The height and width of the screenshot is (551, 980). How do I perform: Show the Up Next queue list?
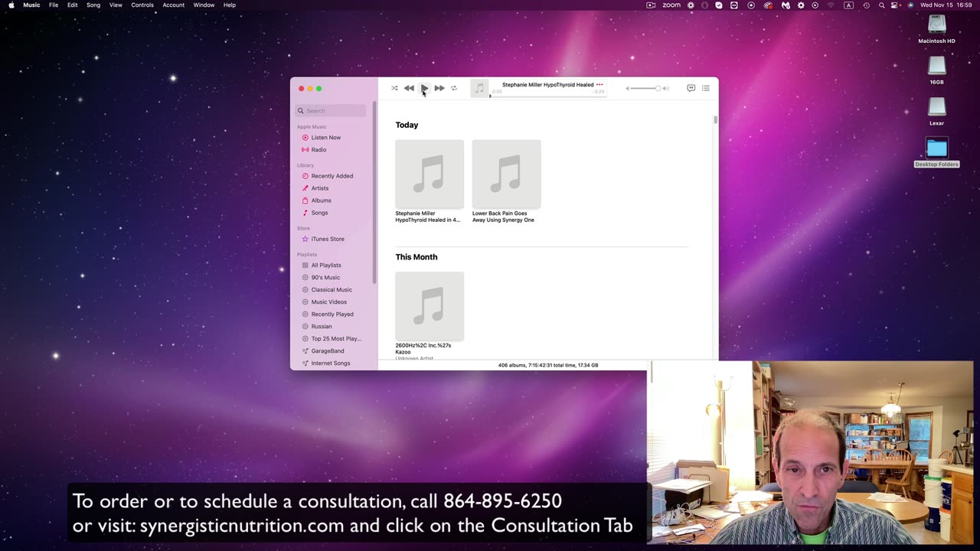click(x=706, y=88)
